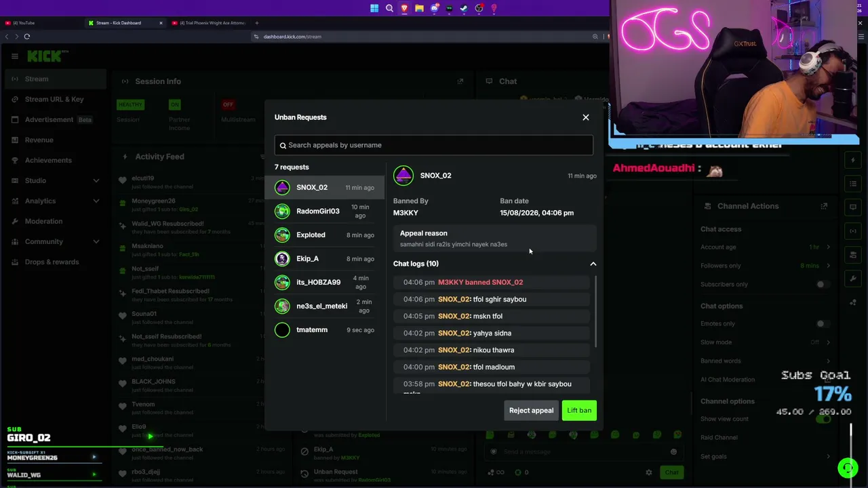
Task: Click the Lift ban button
Action: click(579, 411)
